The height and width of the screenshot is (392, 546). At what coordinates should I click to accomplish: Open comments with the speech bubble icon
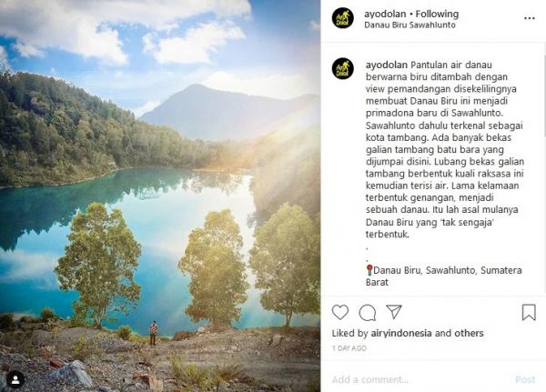point(367,312)
